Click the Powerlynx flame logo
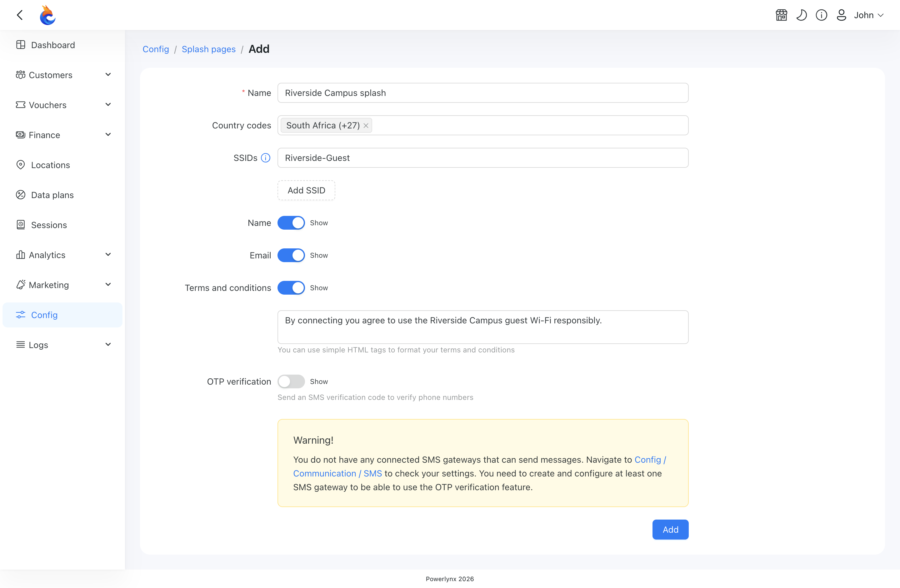900x588 pixels. click(x=47, y=15)
